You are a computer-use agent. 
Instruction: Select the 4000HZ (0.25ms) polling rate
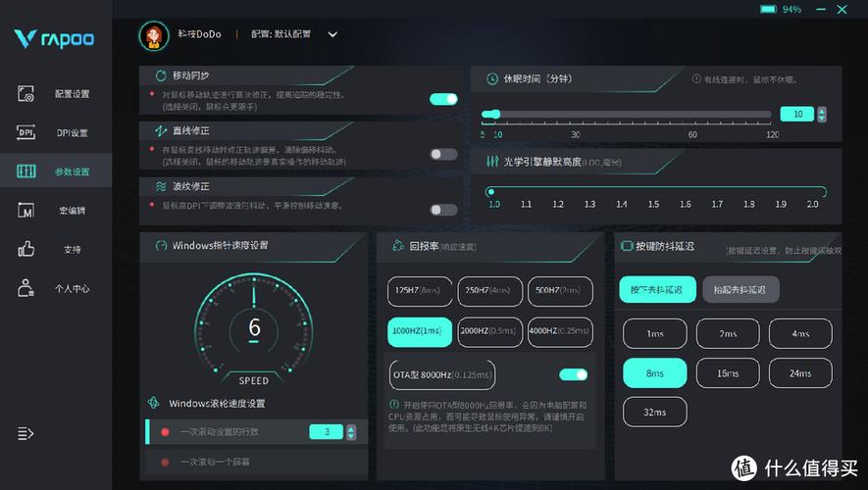click(x=560, y=331)
